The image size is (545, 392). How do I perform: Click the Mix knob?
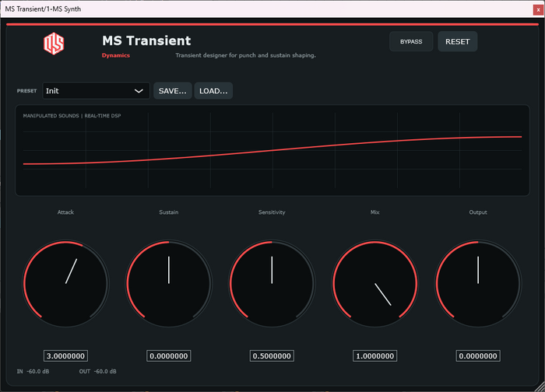coord(374,283)
